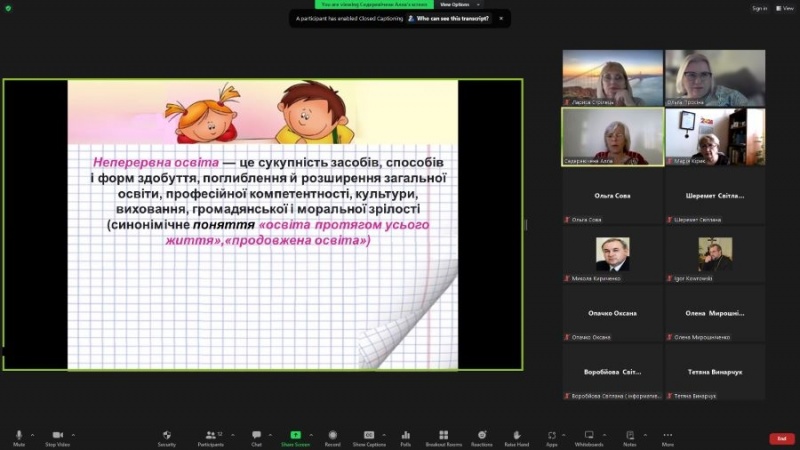Screen dimensions: 800x450
Task: Click "Who can see this transcript?" link
Action: point(453,18)
